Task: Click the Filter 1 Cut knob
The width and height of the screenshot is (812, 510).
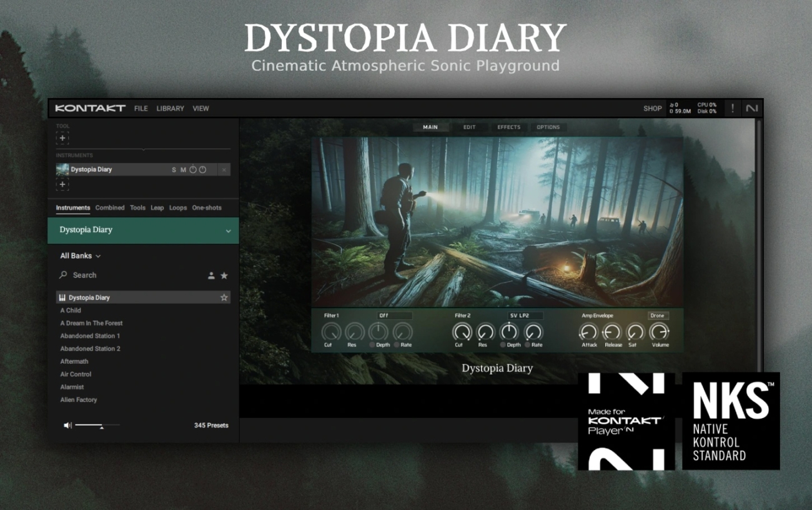Action: click(x=331, y=332)
